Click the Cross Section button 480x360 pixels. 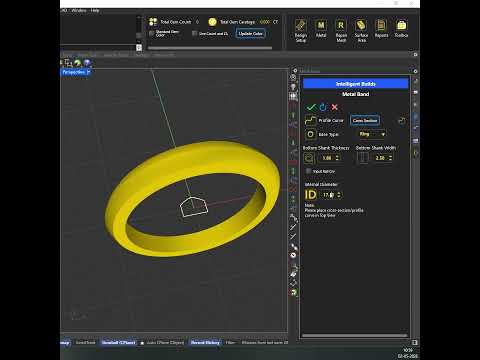click(365, 120)
